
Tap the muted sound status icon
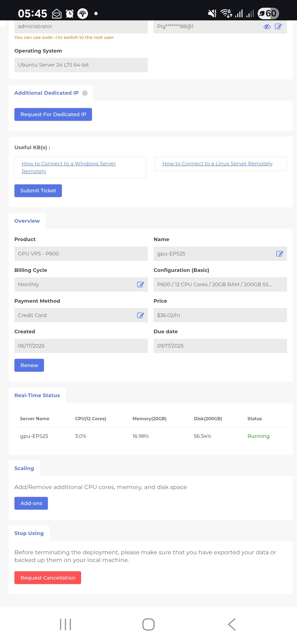click(212, 13)
